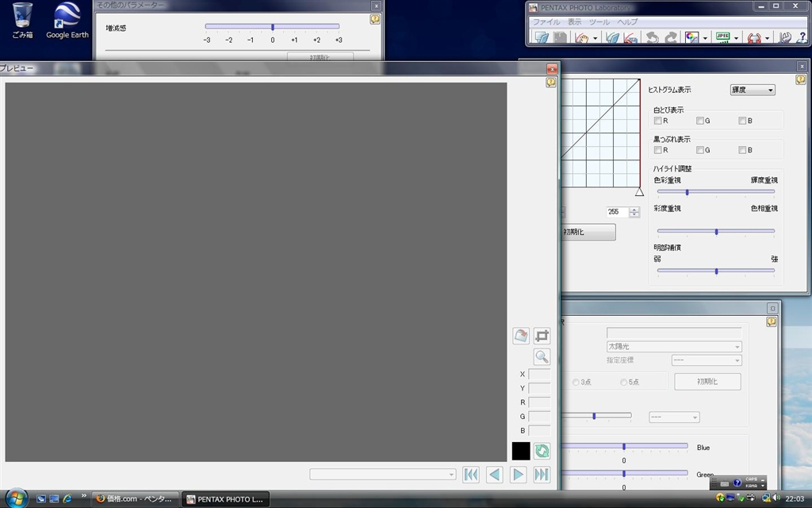Viewport: 812px width, 508px height.
Task: Open the wrench settings toolbar icon
Action: pyautogui.click(x=785, y=37)
